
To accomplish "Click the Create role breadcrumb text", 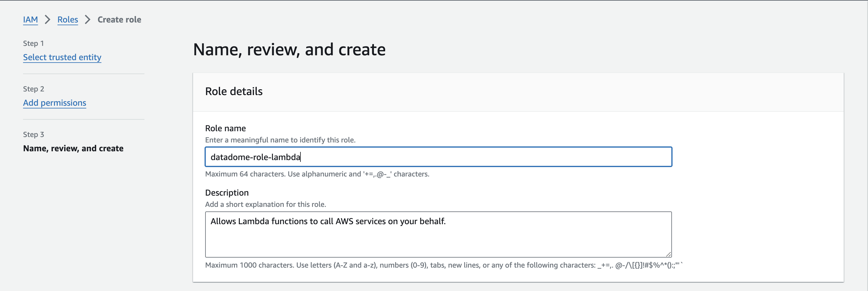I will coord(119,19).
